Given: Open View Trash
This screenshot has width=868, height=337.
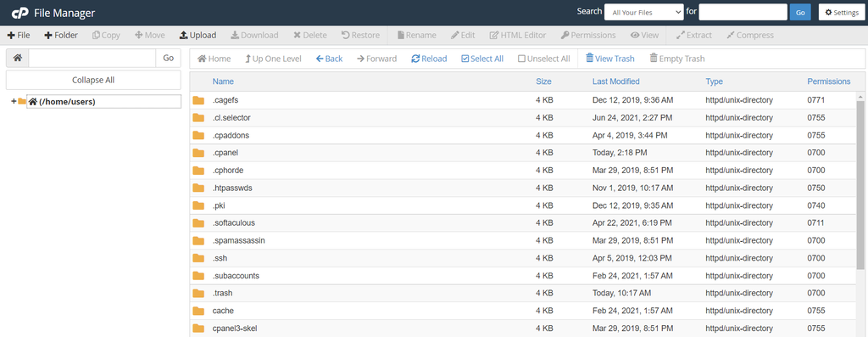Looking at the screenshot, I should [610, 59].
